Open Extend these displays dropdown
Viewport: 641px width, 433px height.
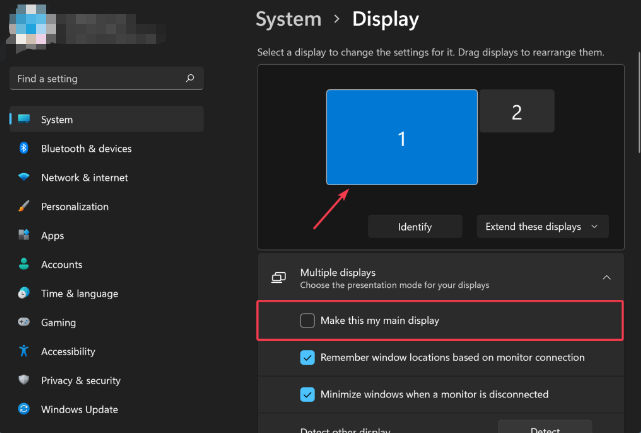(x=542, y=227)
